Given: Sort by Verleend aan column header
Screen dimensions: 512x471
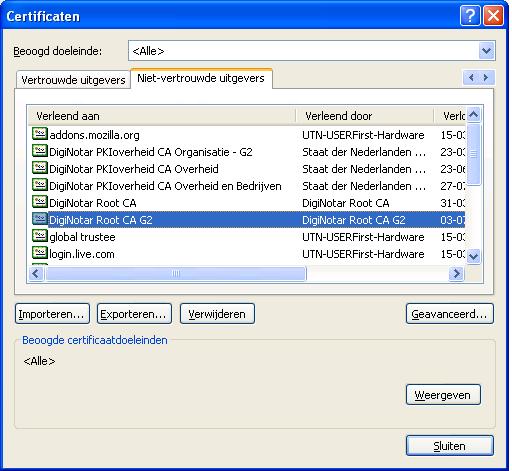Looking at the screenshot, I should [162, 116].
